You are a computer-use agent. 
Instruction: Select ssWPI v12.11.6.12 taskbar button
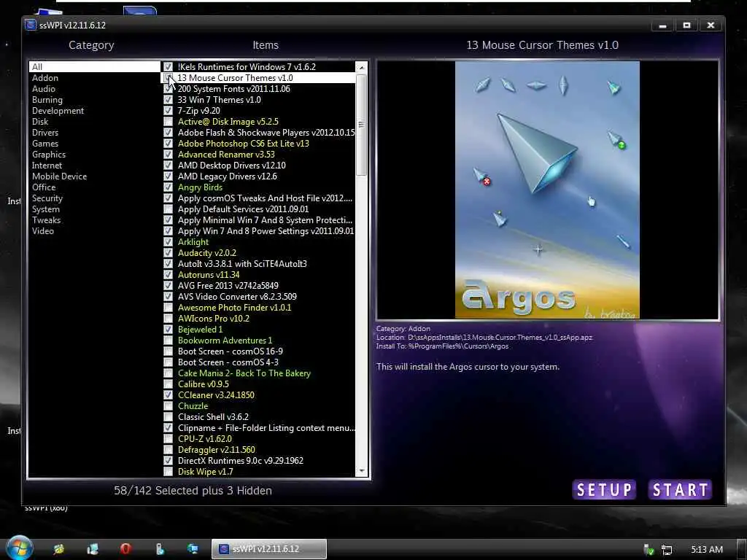coord(269,548)
